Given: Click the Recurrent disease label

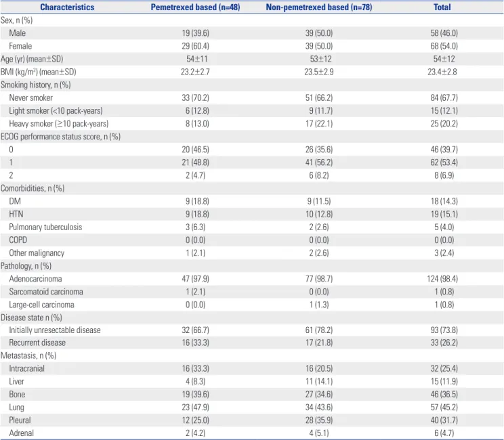Looking at the screenshot, I should 37,343.
